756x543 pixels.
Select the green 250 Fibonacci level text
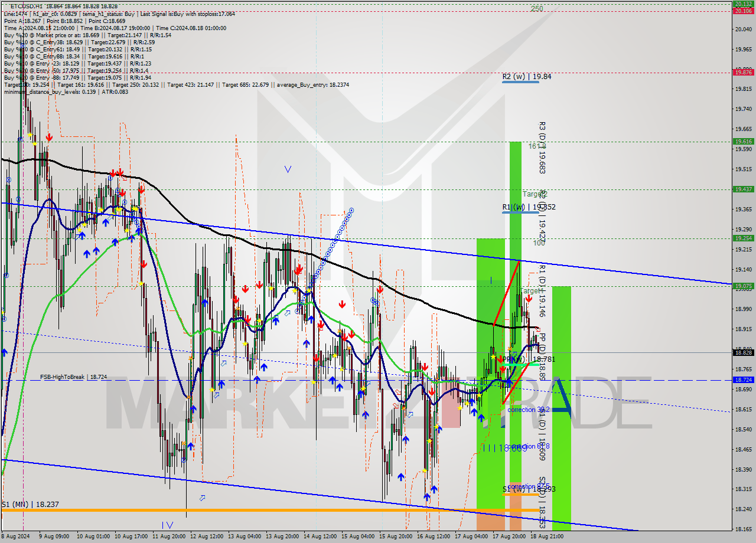(x=536, y=9)
